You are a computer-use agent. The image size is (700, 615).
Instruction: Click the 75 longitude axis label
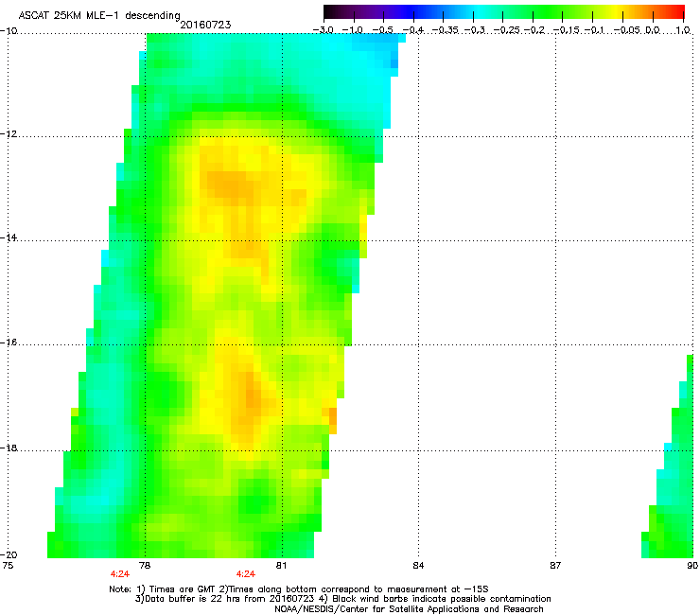click(8, 566)
